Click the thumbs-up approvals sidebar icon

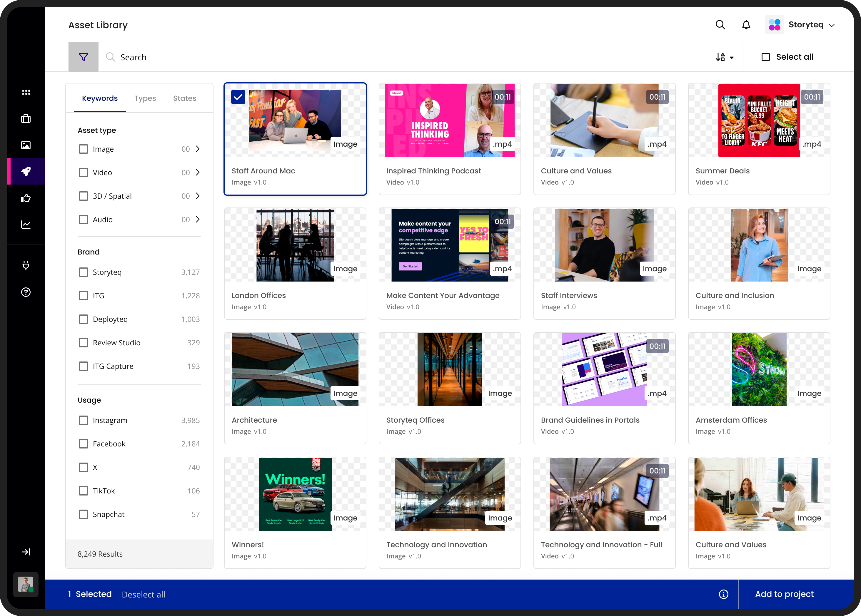26,198
